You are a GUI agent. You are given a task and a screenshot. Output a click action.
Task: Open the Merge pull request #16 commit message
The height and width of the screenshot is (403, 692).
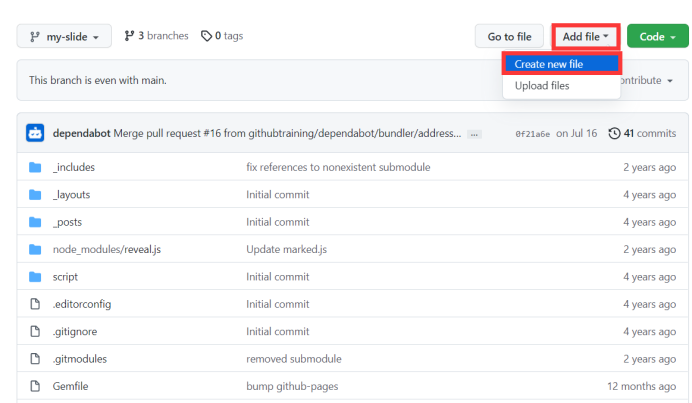pos(287,133)
